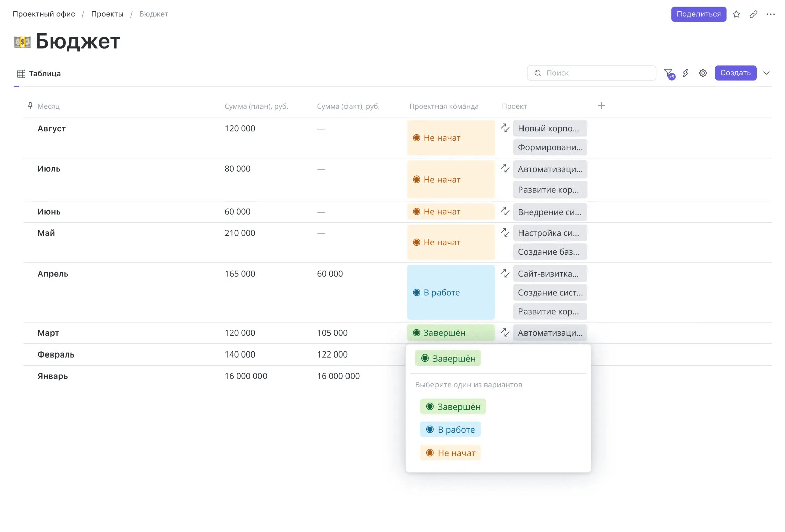Choose Завершён option in dropdown list
Image resolution: width=785 pixels, height=532 pixels.
pyautogui.click(x=453, y=407)
